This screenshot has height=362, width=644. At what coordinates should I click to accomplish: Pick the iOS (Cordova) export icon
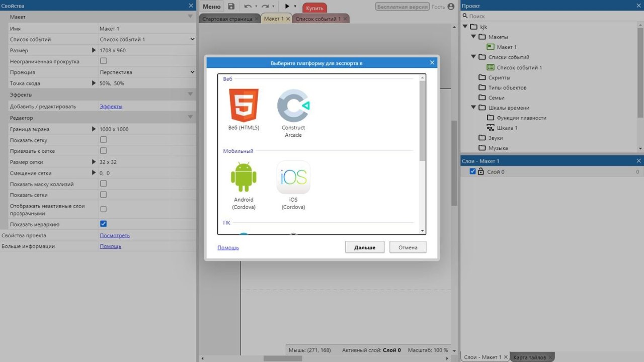[x=293, y=177]
